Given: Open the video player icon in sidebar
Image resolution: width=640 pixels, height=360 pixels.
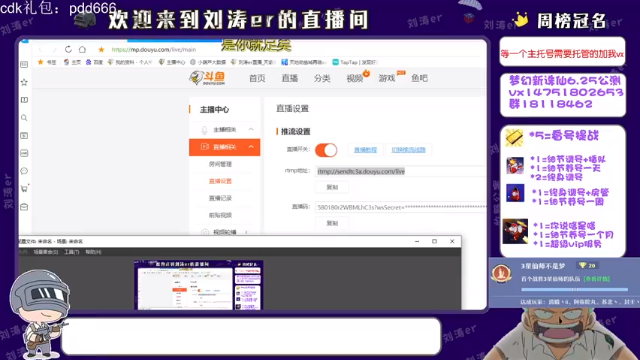Looking at the screenshot, I should pyautogui.click(x=24, y=136).
